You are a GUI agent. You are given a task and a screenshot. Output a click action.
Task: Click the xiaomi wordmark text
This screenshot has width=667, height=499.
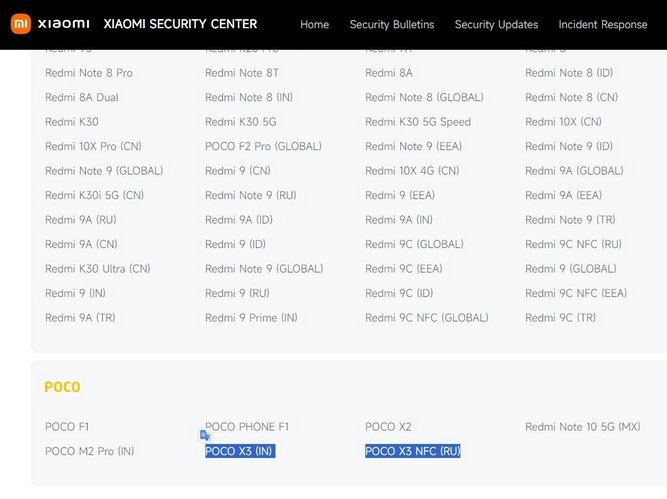click(x=64, y=24)
